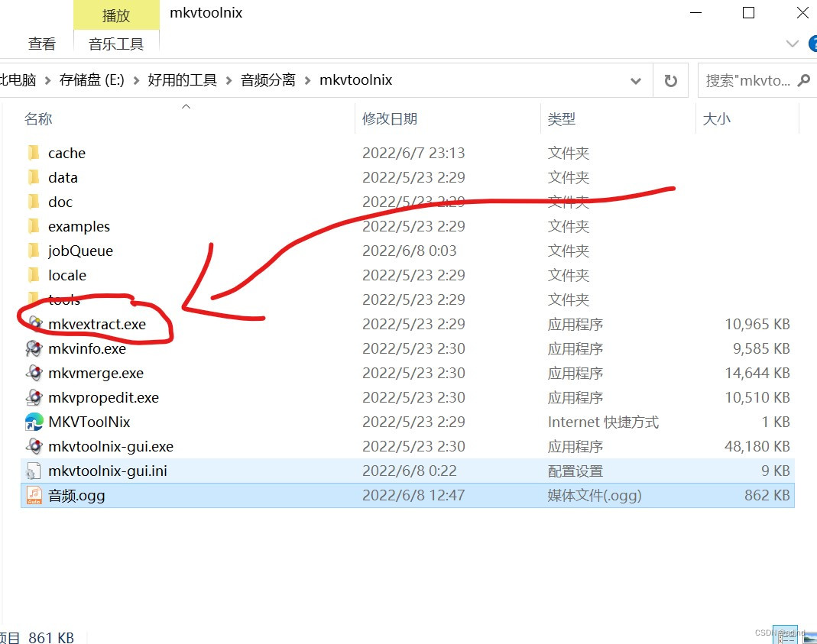Select the mkvpropedit.exe file name
817x644 pixels.
pos(104,398)
